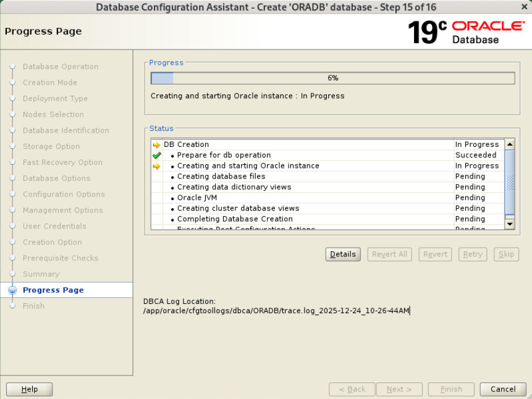Click the green checkmark beside Prepare for db operation
This screenshot has height=399, width=532.
[x=156, y=156]
